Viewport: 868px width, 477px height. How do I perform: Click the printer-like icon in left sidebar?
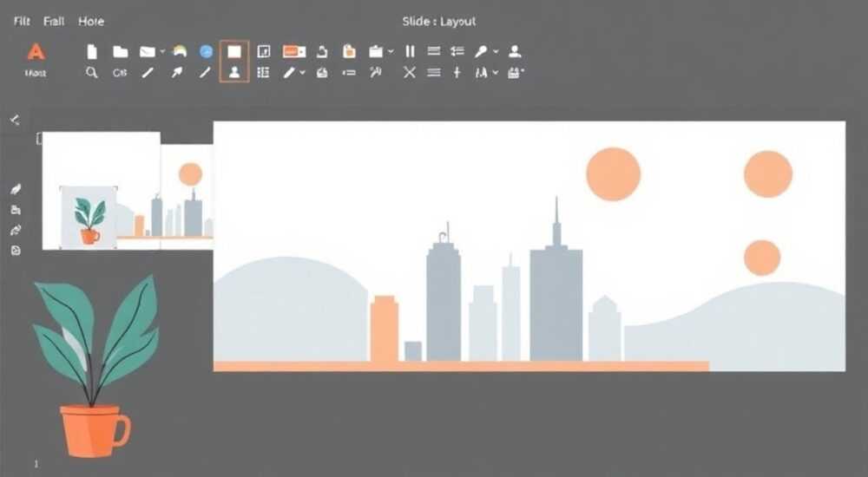click(x=16, y=210)
